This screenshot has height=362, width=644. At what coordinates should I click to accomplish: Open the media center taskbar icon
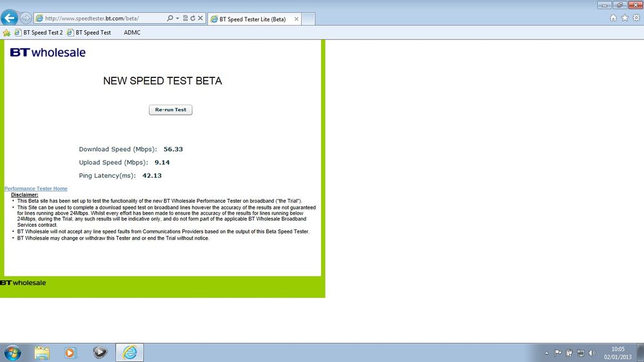[100, 352]
